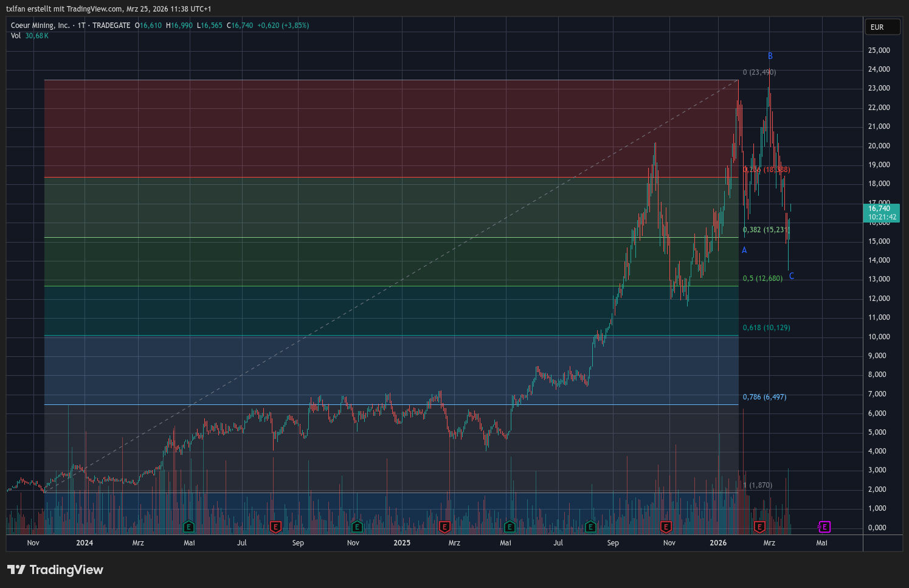Click the open value O16,610

point(148,26)
